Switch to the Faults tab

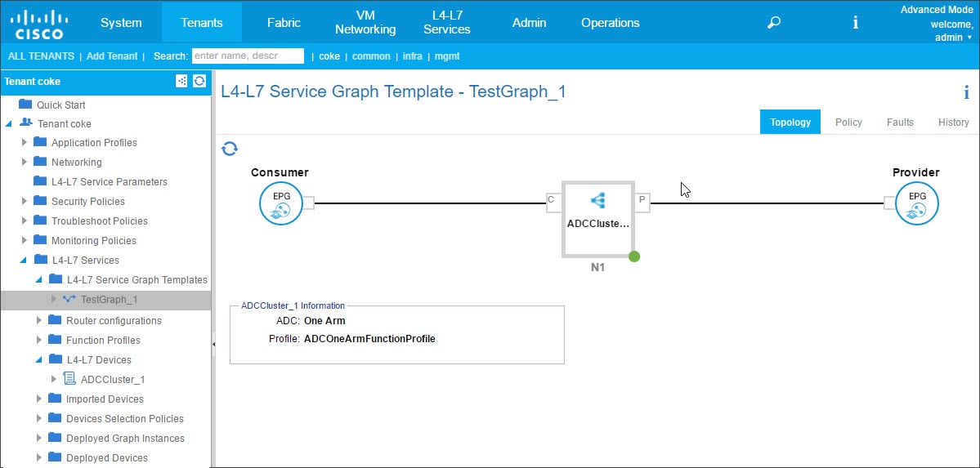click(x=900, y=123)
